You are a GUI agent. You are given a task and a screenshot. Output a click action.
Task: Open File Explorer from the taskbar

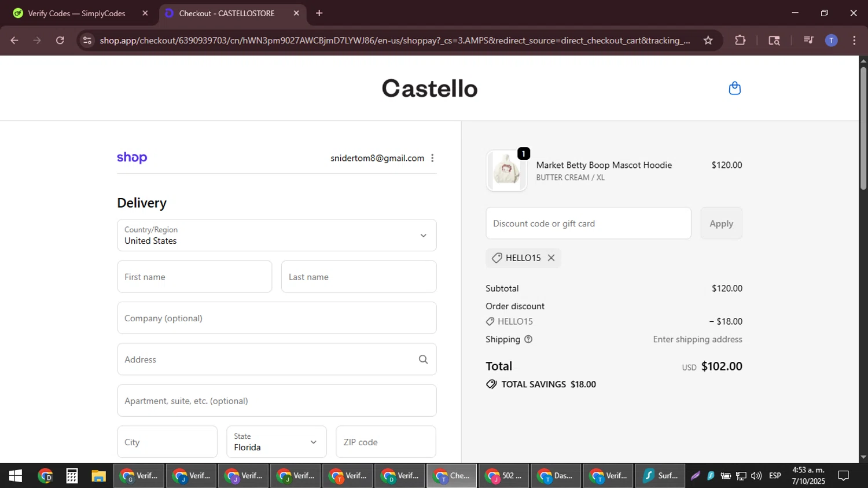98,476
